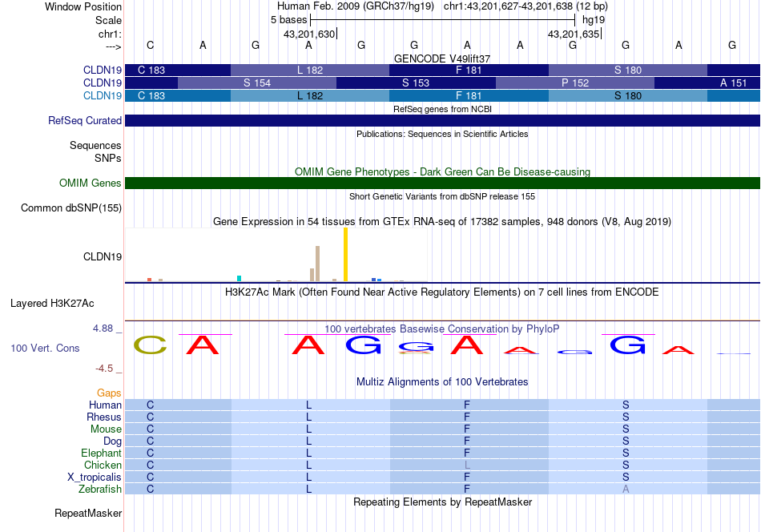Click the RepeatMasker track label

pos(88,513)
